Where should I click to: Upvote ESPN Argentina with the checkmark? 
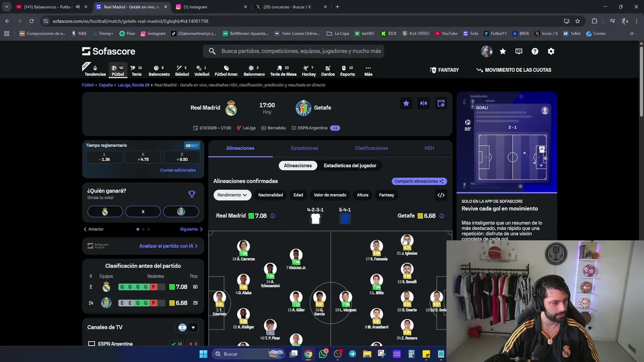click(x=177, y=344)
